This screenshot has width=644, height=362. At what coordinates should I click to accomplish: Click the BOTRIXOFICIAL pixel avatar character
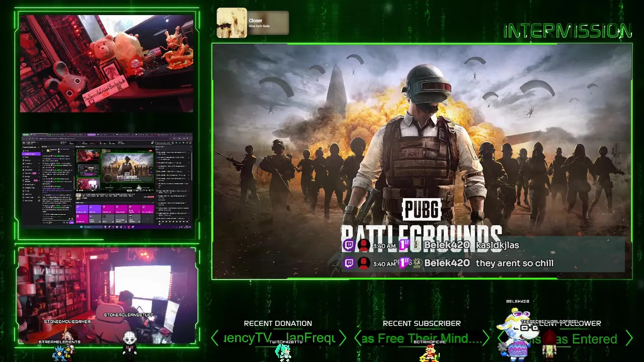coord(429,353)
